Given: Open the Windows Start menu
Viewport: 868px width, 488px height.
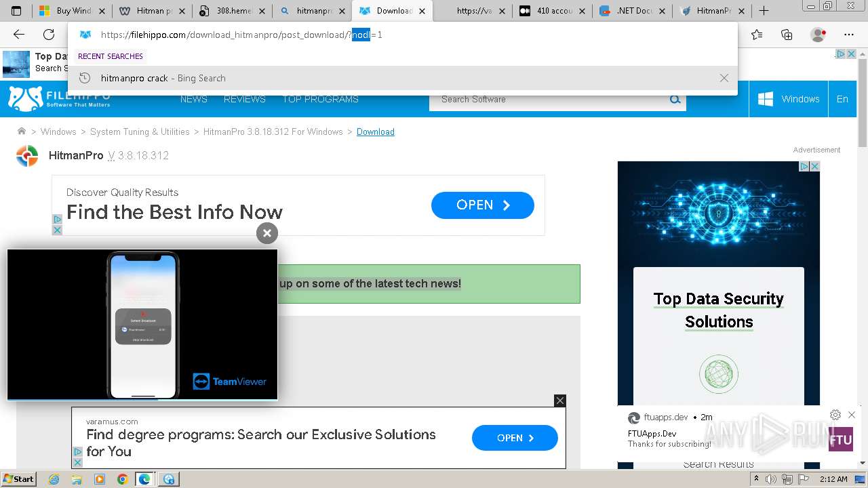Looking at the screenshot, I should 19,479.
